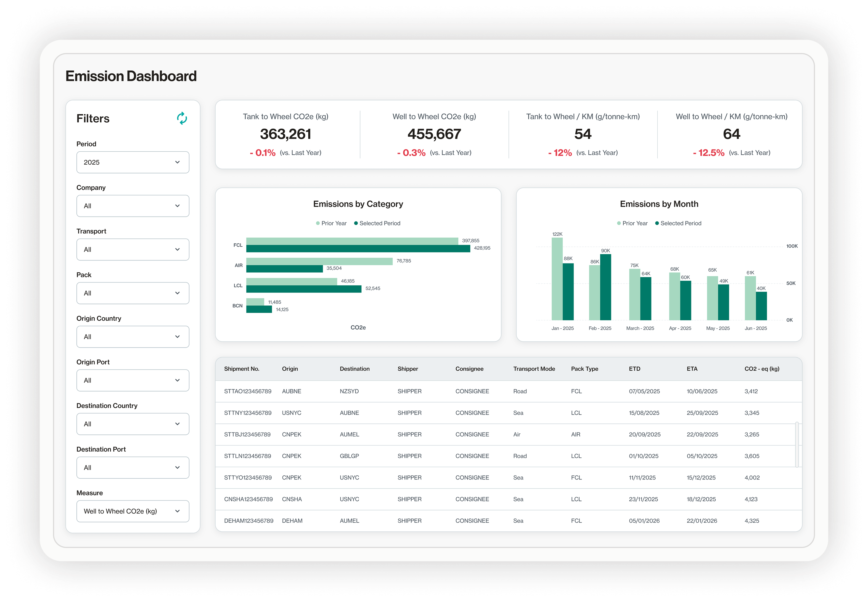Viewport: 868px width, 601px height.
Task: Open the Transport filter dropdown
Action: (133, 249)
